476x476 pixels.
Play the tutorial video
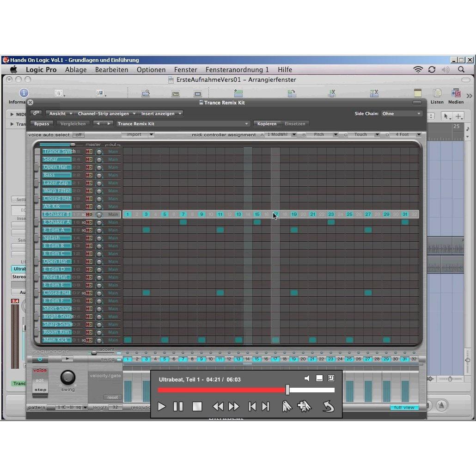coord(161,407)
